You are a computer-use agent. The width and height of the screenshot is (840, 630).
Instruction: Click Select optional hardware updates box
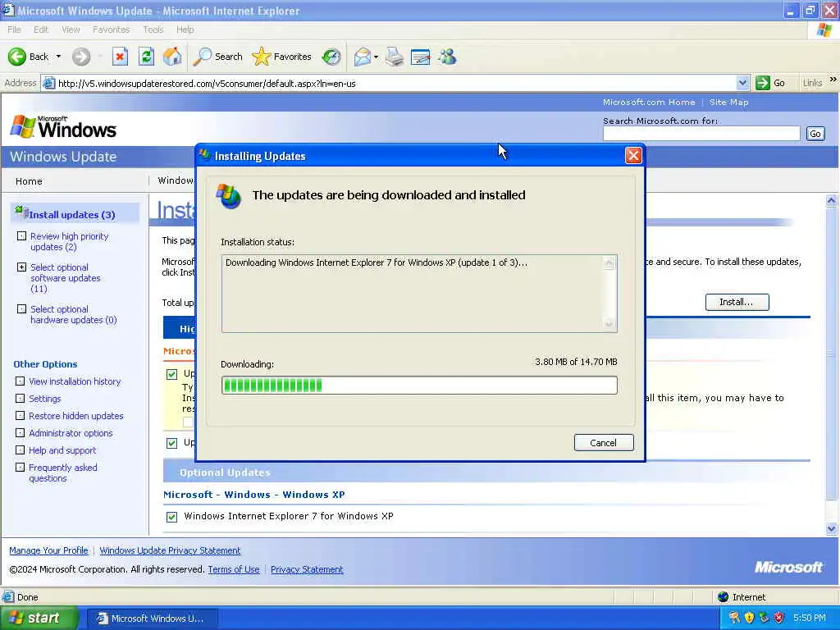pyautogui.click(x=21, y=308)
